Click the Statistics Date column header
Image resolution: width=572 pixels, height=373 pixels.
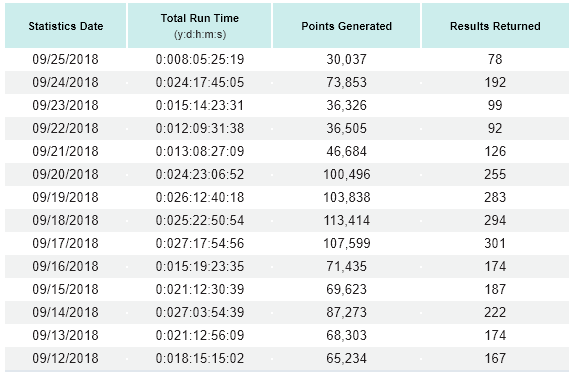pos(66,26)
